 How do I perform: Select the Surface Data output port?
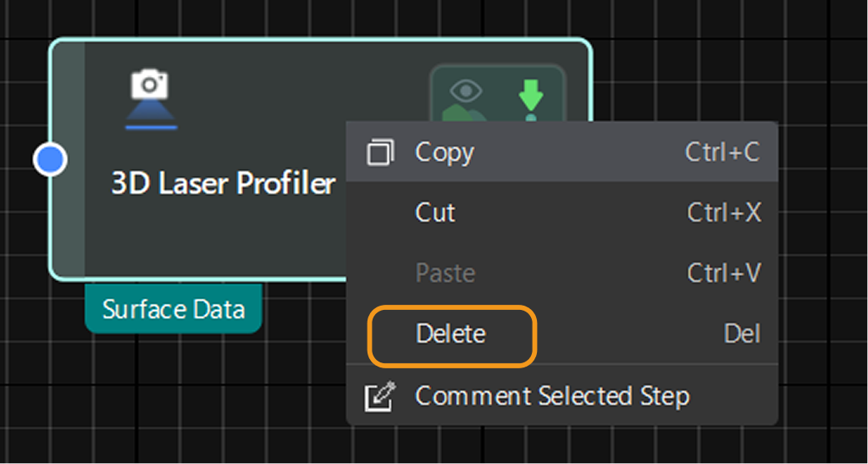pos(174,309)
